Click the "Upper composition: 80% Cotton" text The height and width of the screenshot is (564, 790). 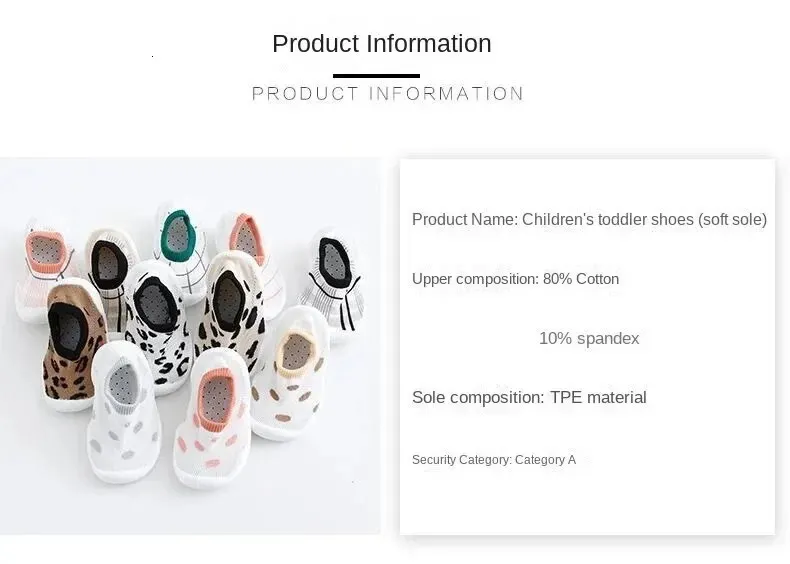point(515,279)
